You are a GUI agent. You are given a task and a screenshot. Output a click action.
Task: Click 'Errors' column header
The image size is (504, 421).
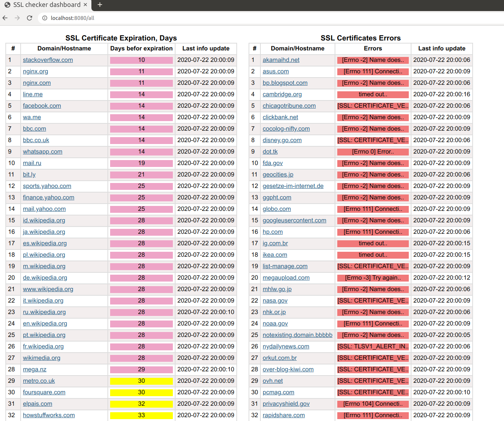tap(373, 49)
